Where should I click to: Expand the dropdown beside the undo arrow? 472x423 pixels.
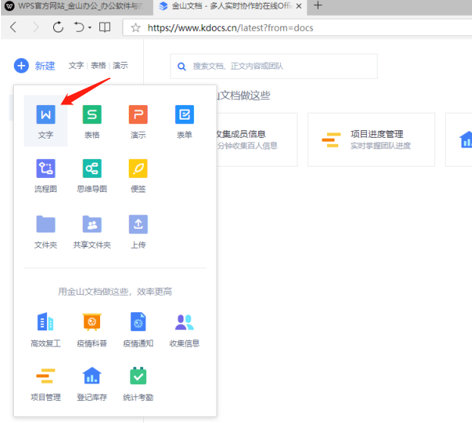pyautogui.click(x=90, y=28)
